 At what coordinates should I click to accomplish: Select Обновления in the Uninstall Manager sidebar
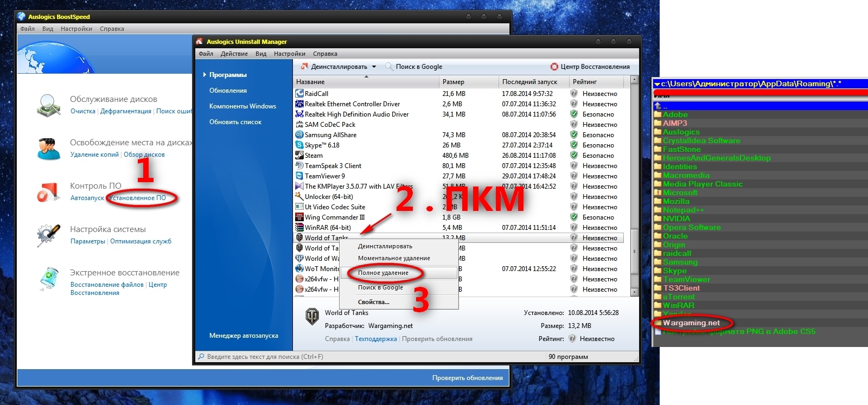228,91
